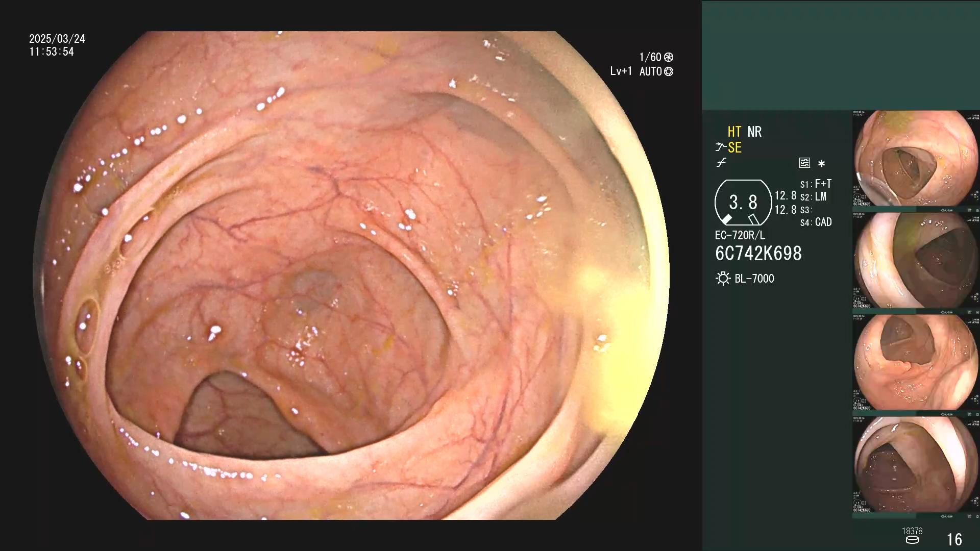The width and height of the screenshot is (980, 551).
Task: Click the scope tip diameter indicator showing 3.8
Action: (x=743, y=203)
